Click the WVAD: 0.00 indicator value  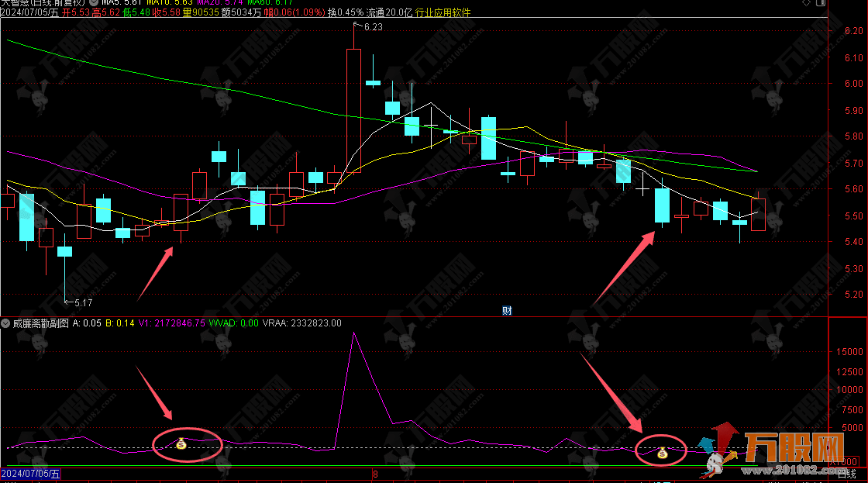(x=233, y=323)
